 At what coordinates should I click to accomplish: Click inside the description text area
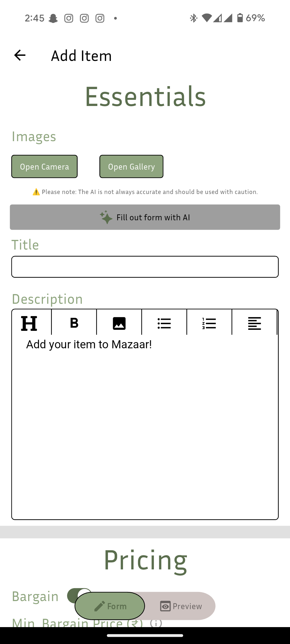(145, 427)
